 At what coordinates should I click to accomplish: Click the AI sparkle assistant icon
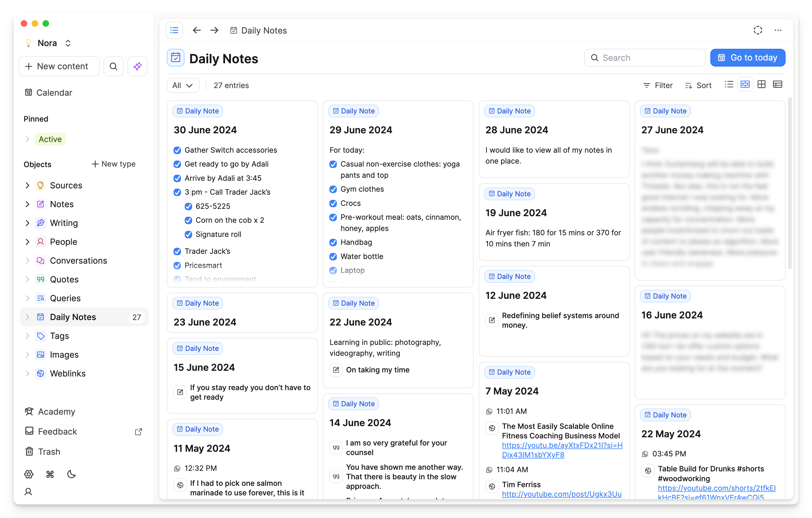point(137,67)
